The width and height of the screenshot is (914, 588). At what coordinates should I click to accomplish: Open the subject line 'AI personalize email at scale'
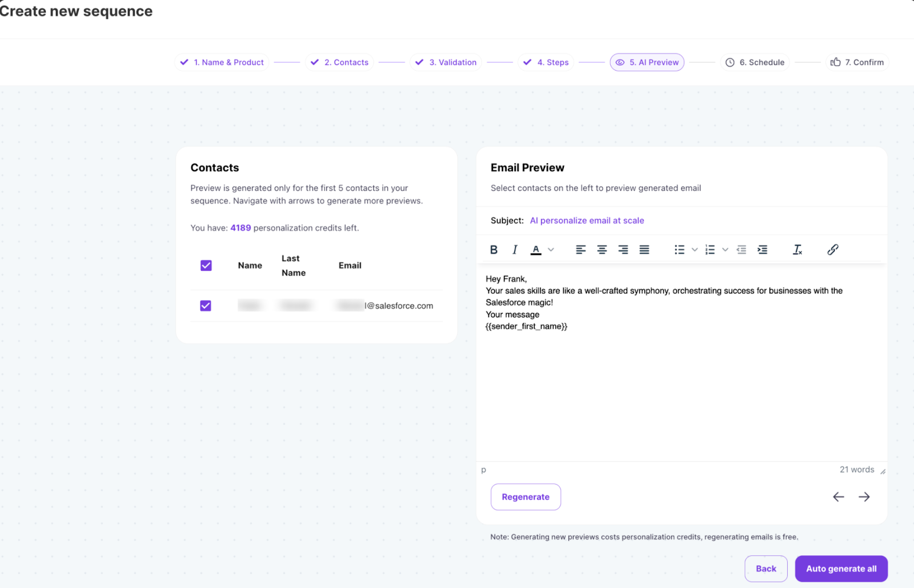587,220
